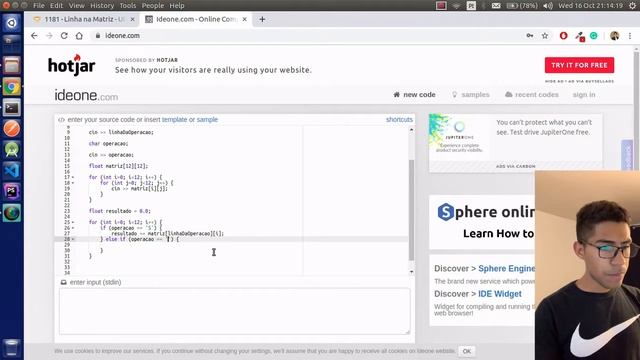The image size is (640, 360).
Task: Open Android Studio from the dock
Action: 12,150
